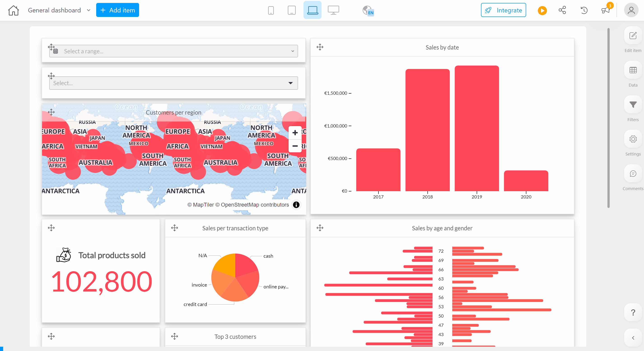Open the version history icon

[x=584, y=10]
